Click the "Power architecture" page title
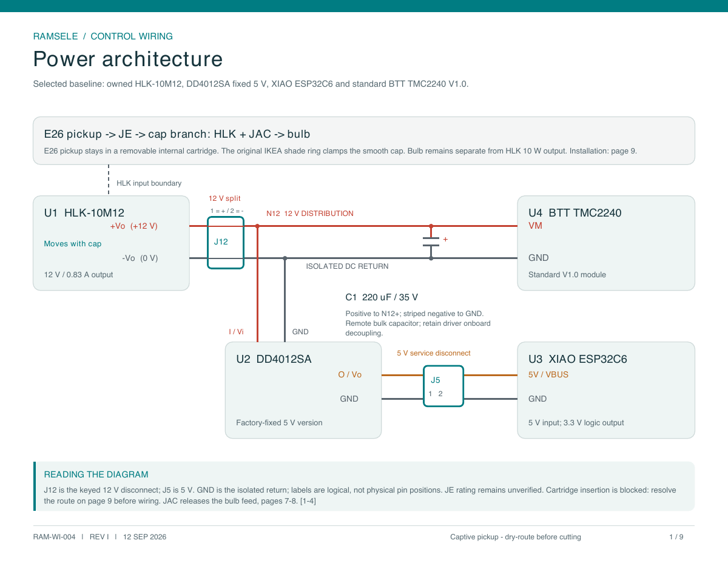The height and width of the screenshot is (563, 728). coord(128,59)
